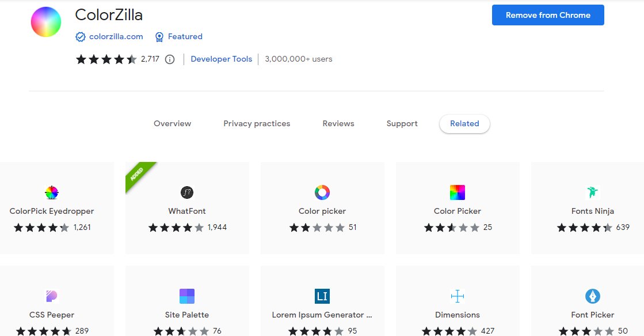
Task: Visit the colorzilla.com website link
Action: pyautogui.click(x=114, y=36)
